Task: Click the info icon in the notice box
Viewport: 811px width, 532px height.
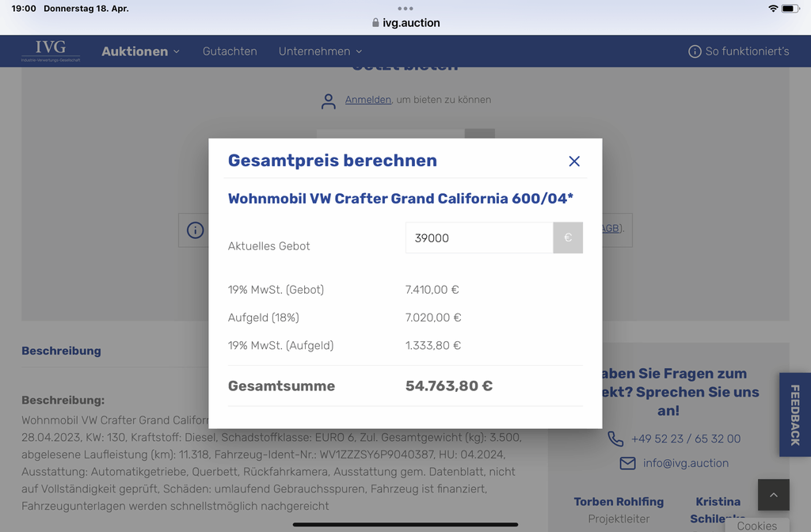Action: pyautogui.click(x=195, y=230)
